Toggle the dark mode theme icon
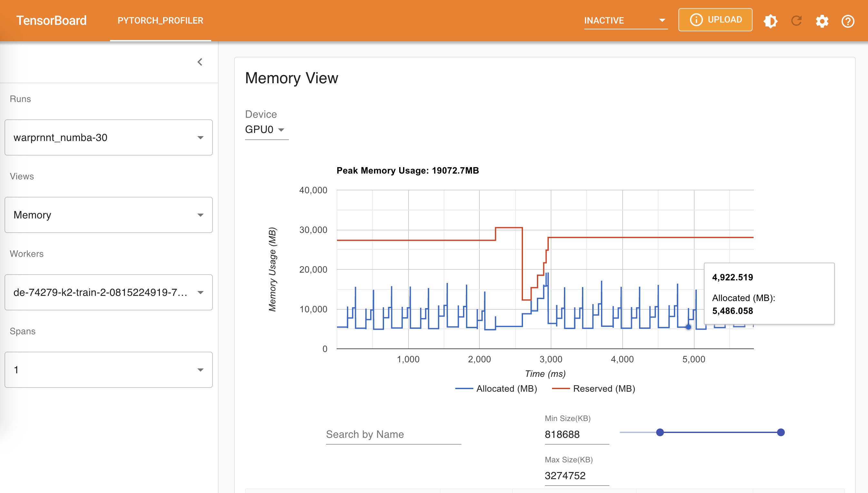868x493 pixels. click(770, 21)
